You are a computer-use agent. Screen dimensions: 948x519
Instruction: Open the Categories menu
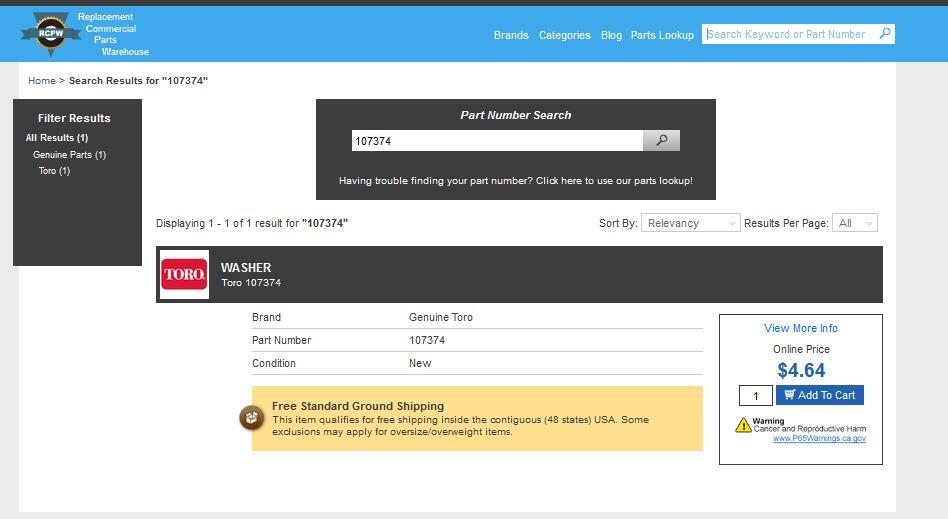[565, 35]
